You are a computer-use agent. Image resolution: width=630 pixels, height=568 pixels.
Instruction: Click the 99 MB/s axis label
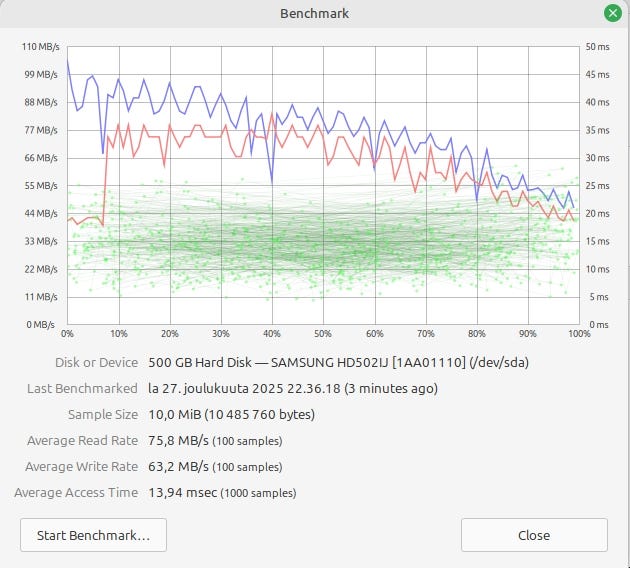[x=41, y=75]
